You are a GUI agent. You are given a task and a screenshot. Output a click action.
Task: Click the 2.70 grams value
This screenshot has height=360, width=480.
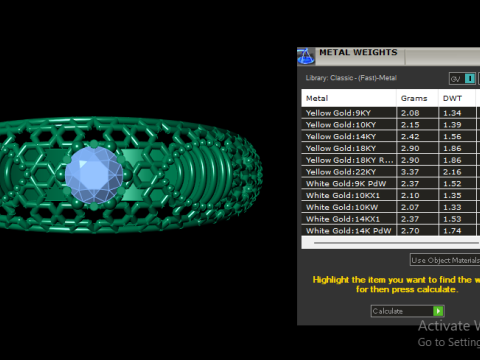click(x=410, y=231)
